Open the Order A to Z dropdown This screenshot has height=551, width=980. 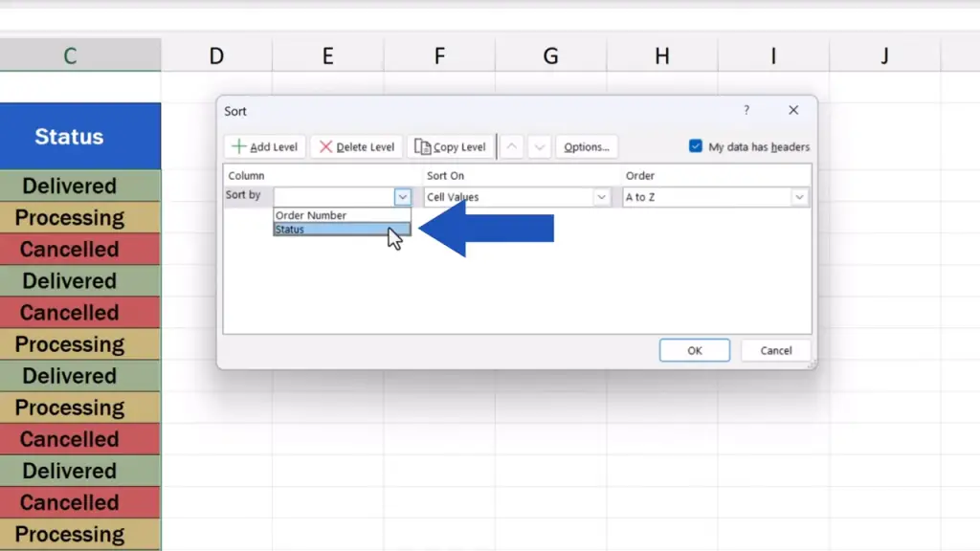coord(799,197)
